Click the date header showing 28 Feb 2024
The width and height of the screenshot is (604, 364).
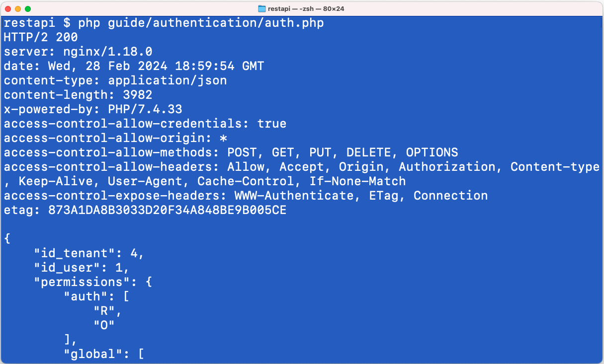(x=133, y=66)
